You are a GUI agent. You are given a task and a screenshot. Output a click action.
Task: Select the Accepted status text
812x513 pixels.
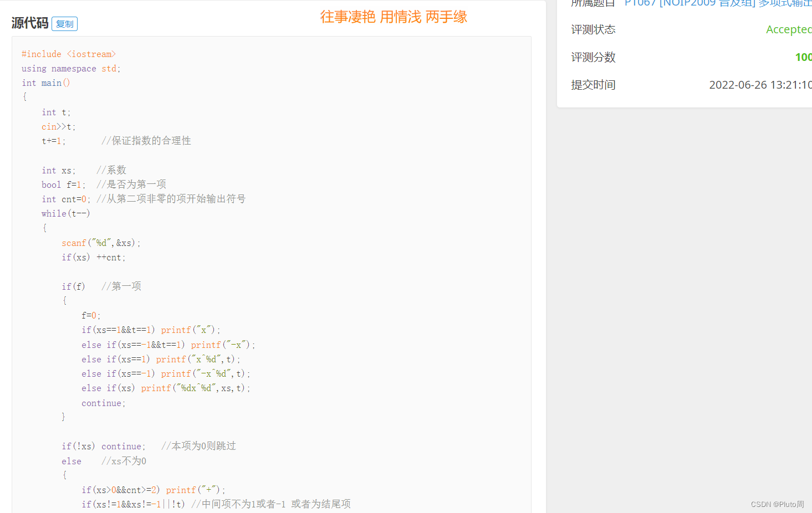point(789,29)
